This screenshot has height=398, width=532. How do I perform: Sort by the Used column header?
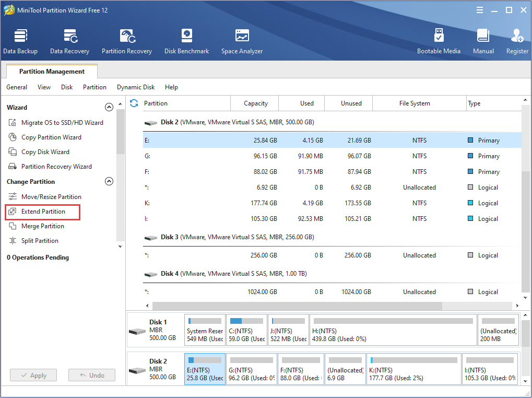pos(302,103)
